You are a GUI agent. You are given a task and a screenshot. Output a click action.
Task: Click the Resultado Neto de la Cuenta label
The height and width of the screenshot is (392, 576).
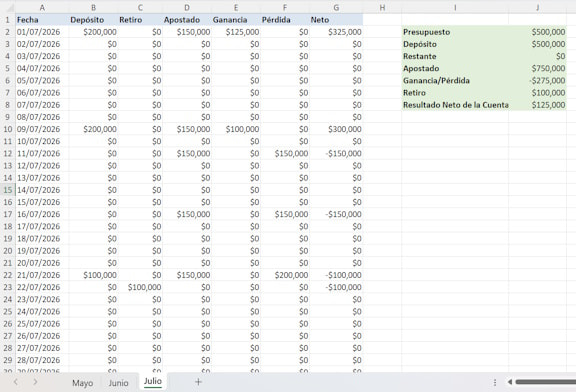click(455, 105)
